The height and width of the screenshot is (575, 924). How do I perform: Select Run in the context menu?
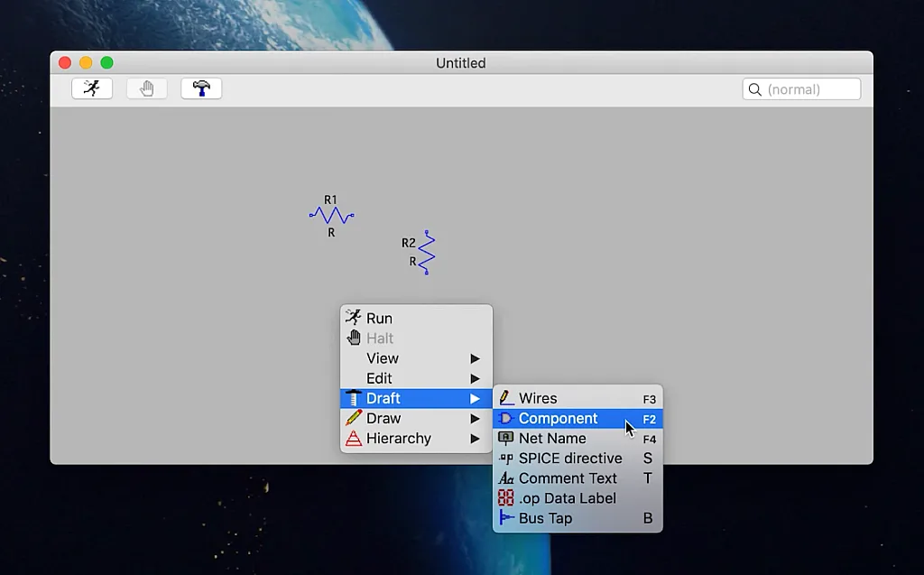coord(379,319)
